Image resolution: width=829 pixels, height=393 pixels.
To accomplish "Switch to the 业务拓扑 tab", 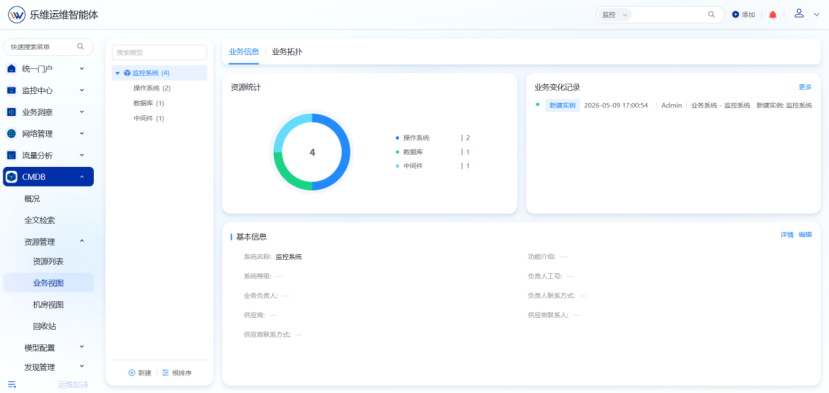I will [x=287, y=52].
